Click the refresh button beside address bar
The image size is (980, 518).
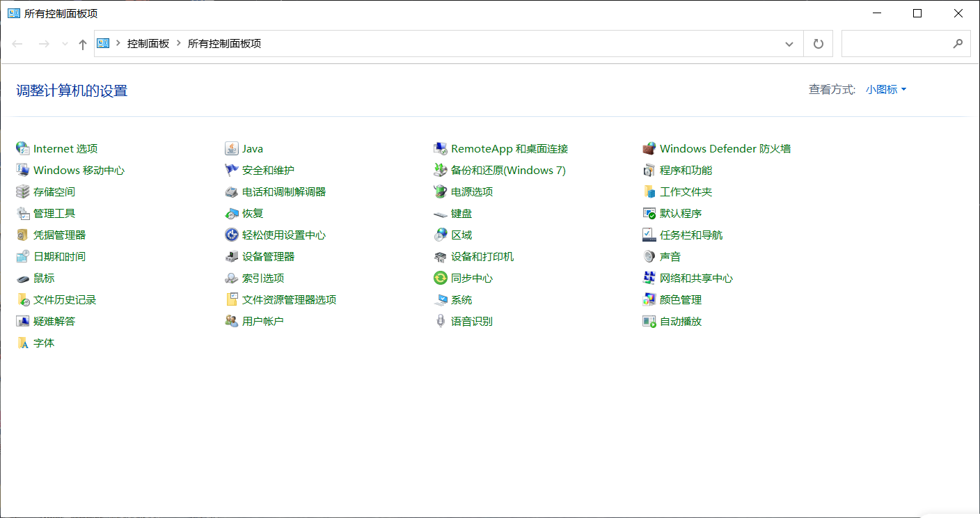[819, 44]
